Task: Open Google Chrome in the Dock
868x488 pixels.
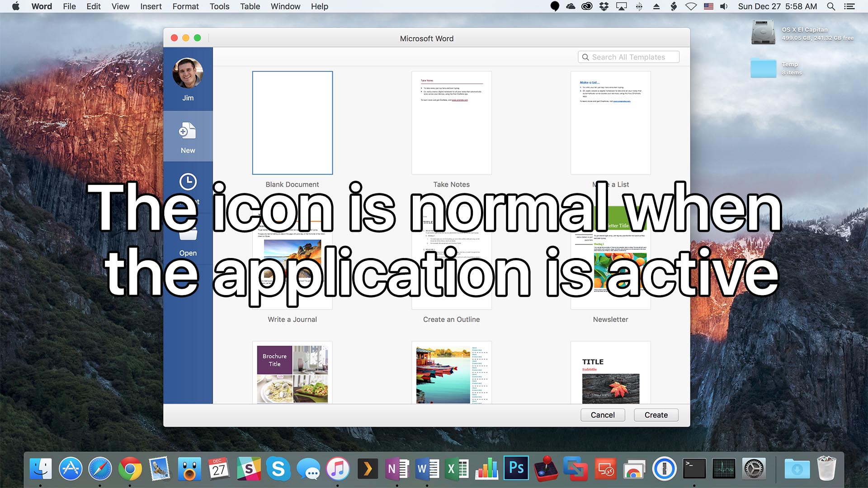Action: (x=130, y=469)
